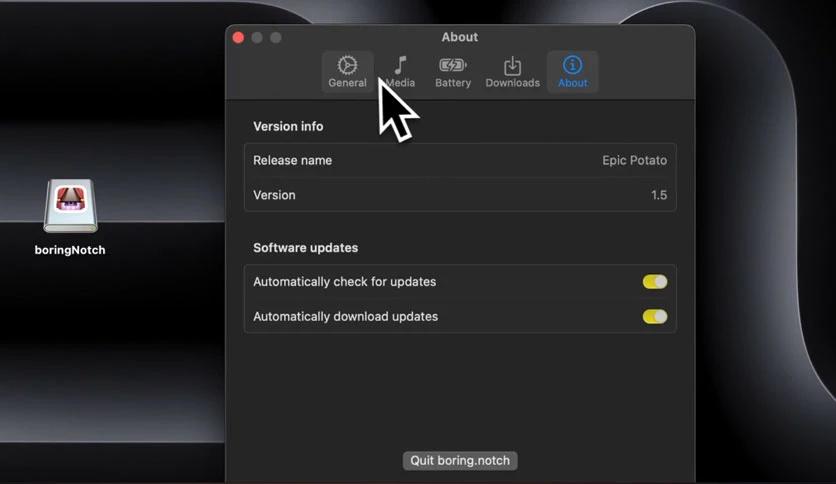Image resolution: width=836 pixels, height=484 pixels.
Task: Click the Version row label
Action: click(x=274, y=195)
